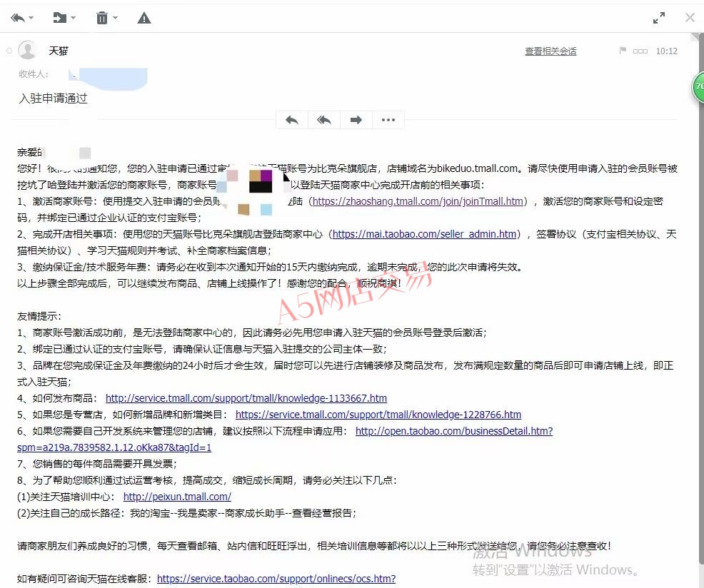Screen dimensions: 704x588
Task: Reply using the arrow in the message action bar
Action: [292, 120]
